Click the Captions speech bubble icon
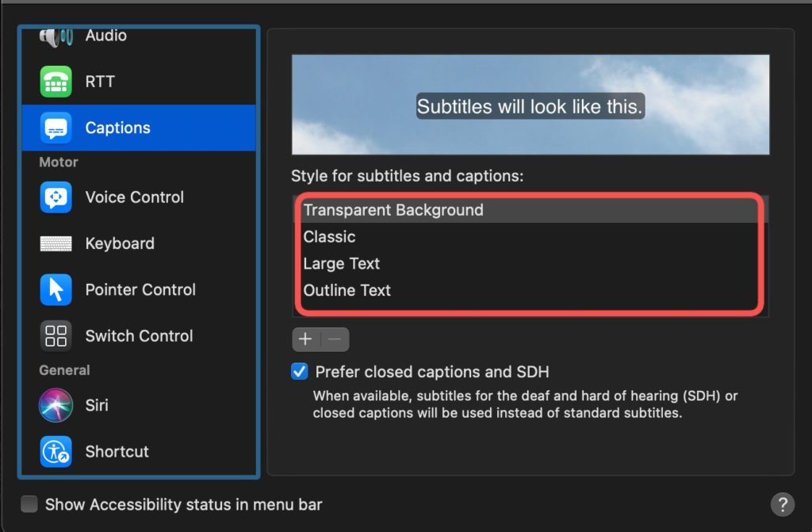The height and width of the screenshot is (532, 812). pos(56,128)
